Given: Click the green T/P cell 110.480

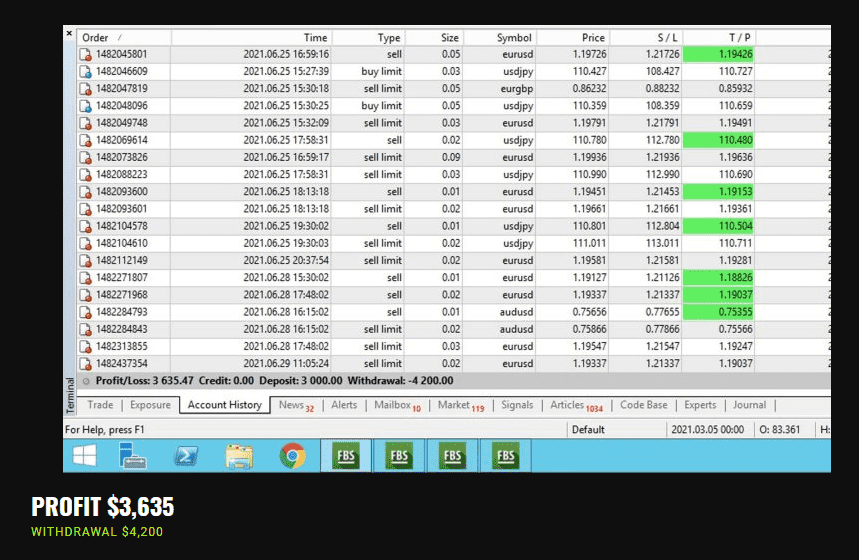Looking at the screenshot, I should pos(718,140).
